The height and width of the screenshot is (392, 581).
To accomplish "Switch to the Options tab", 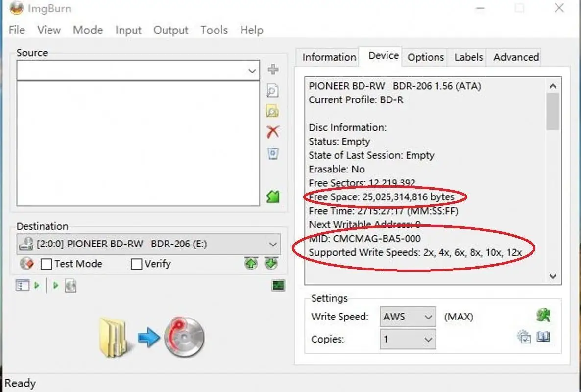I will [x=425, y=57].
